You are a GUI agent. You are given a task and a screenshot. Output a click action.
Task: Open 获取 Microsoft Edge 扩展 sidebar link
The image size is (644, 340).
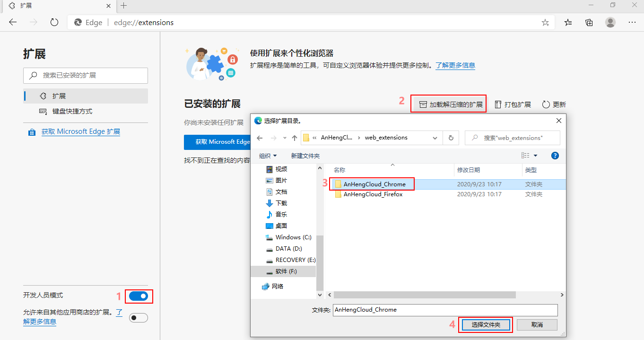tap(81, 131)
